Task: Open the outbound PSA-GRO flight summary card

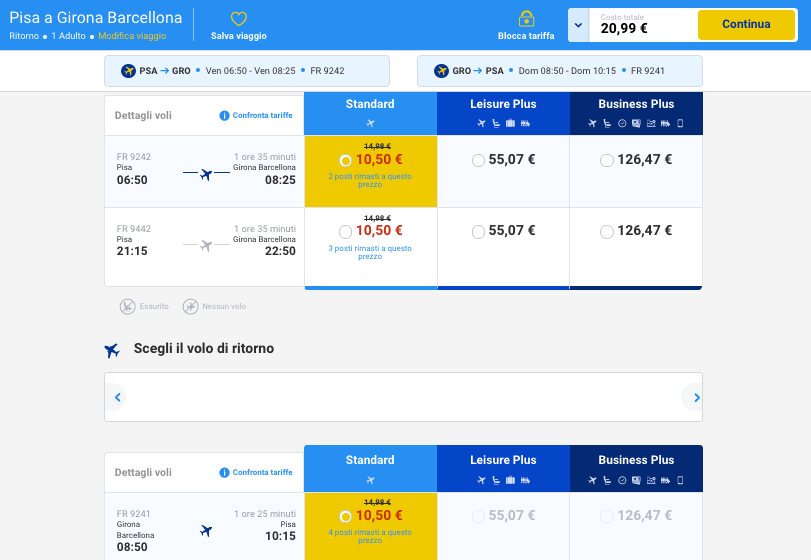Action: [247, 71]
